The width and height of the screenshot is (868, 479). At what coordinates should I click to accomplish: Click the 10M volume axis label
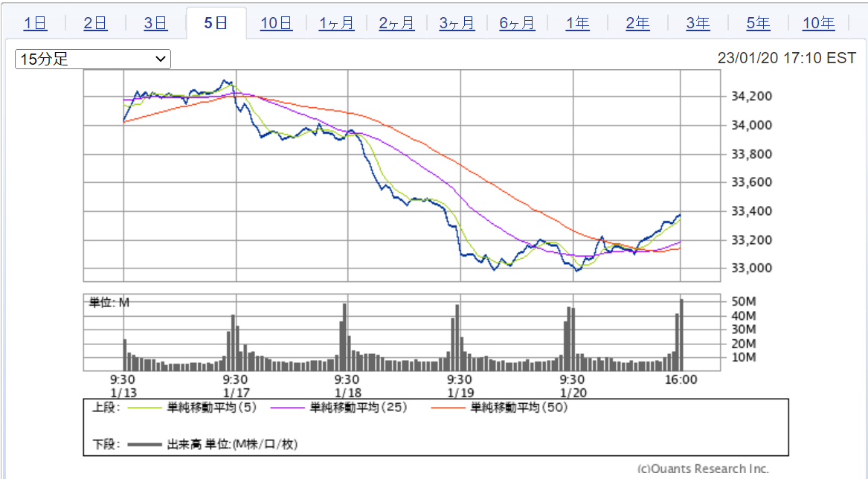coord(744,358)
